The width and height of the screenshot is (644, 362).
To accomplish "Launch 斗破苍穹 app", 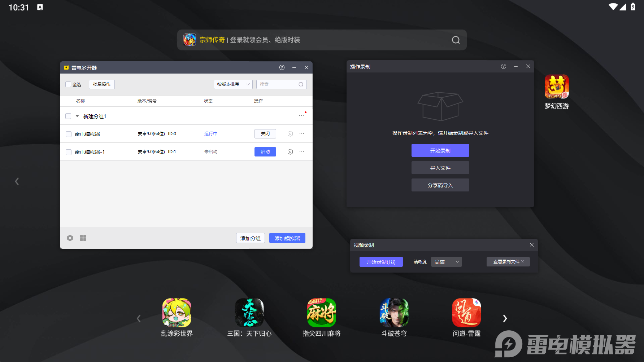I will point(394,317).
